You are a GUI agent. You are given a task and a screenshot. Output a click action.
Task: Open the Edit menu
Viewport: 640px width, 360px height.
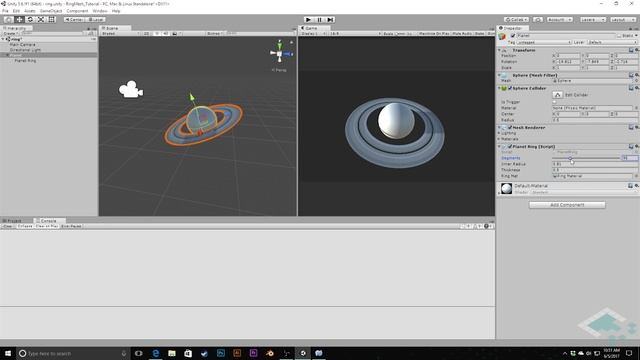coord(16,11)
